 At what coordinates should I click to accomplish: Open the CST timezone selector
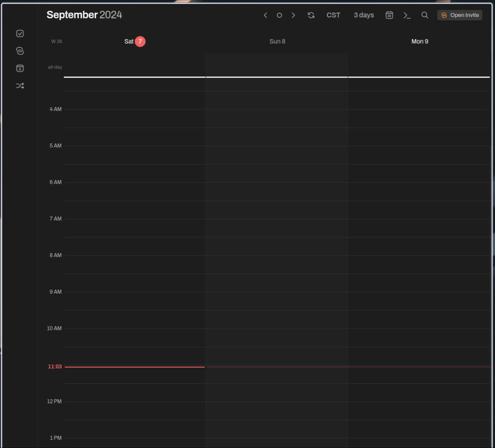tap(333, 15)
